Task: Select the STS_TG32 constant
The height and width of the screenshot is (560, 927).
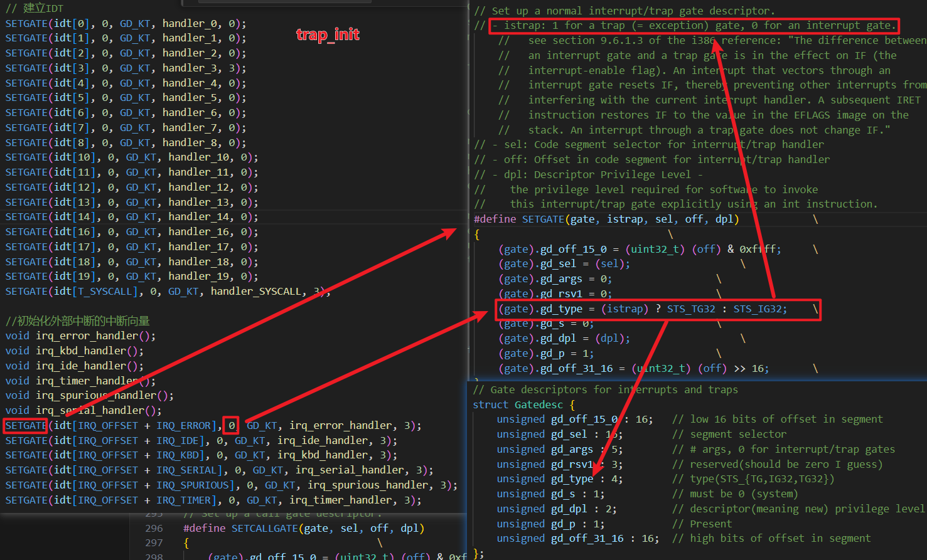Action: coord(691,309)
